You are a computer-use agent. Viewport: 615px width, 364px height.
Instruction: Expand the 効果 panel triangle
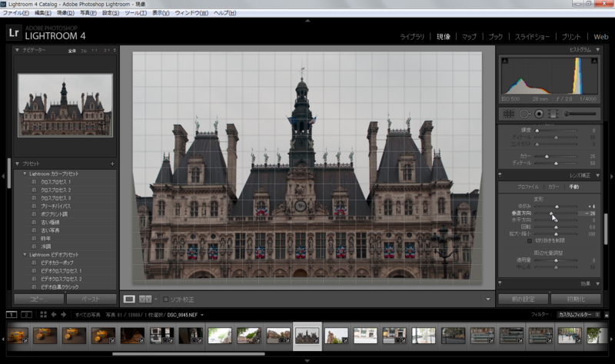point(598,283)
